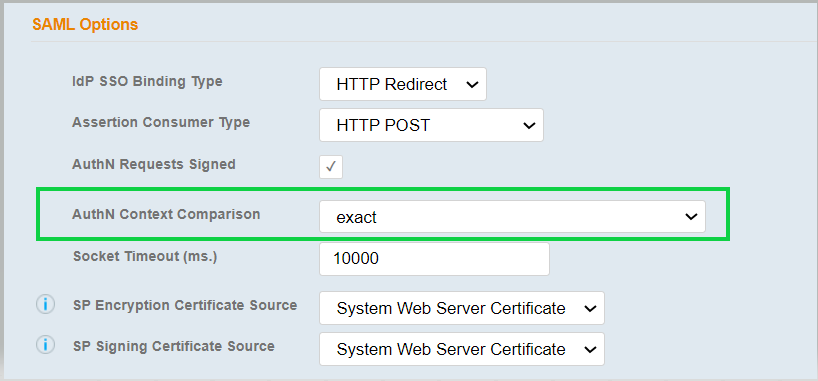Click the Assertion Consumer Type label
The image size is (818, 381).
pyautogui.click(x=161, y=122)
